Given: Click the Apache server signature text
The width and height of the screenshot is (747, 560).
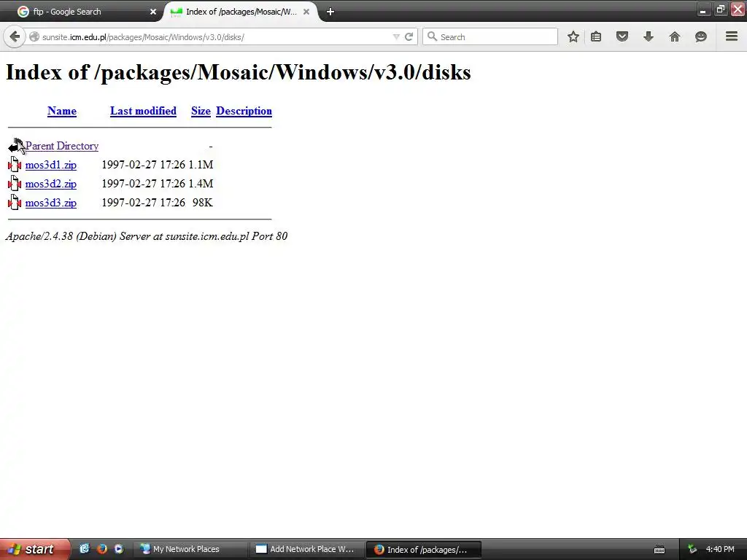Looking at the screenshot, I should 146,236.
